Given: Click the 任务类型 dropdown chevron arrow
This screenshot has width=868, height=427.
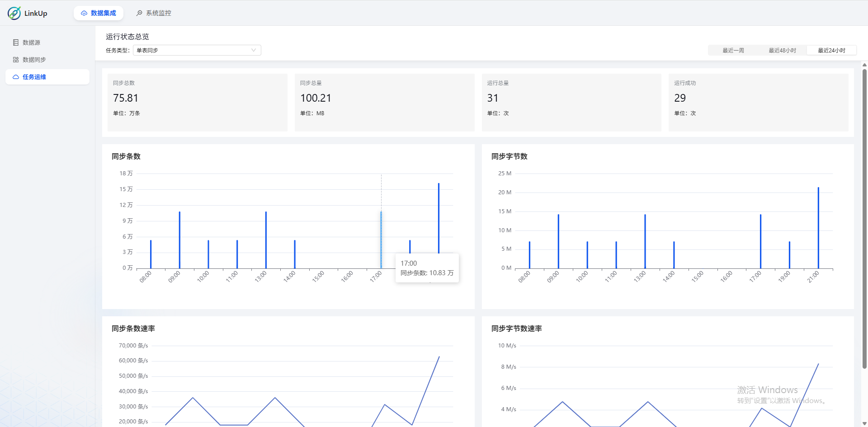Looking at the screenshot, I should 254,50.
